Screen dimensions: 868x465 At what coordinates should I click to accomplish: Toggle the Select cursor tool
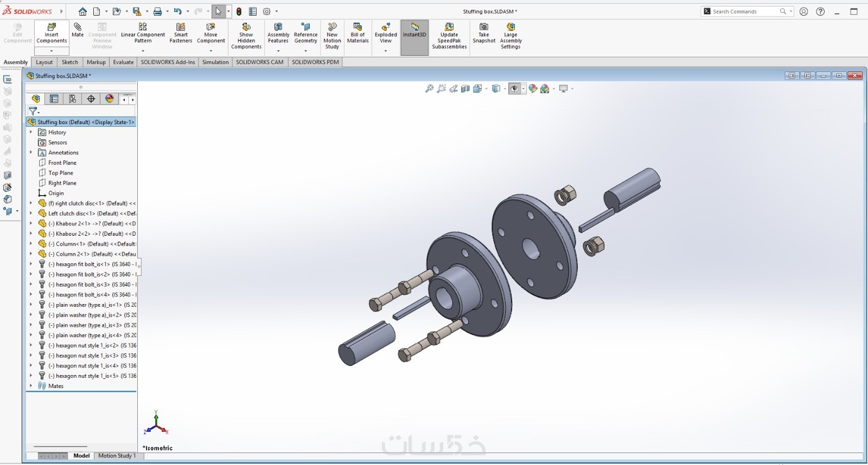[218, 11]
